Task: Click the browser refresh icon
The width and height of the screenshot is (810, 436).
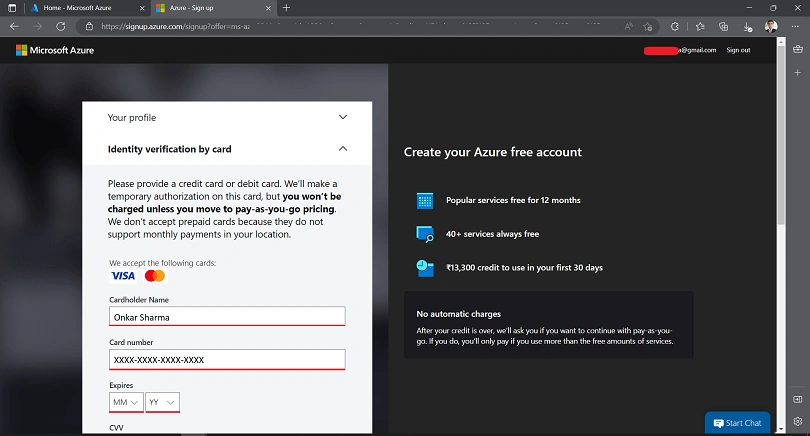Action: click(x=60, y=26)
